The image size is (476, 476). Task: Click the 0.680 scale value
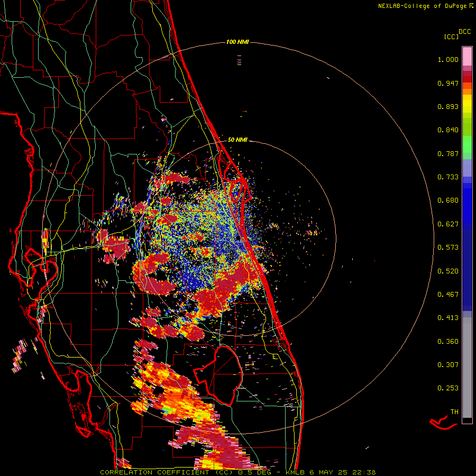coord(448,200)
